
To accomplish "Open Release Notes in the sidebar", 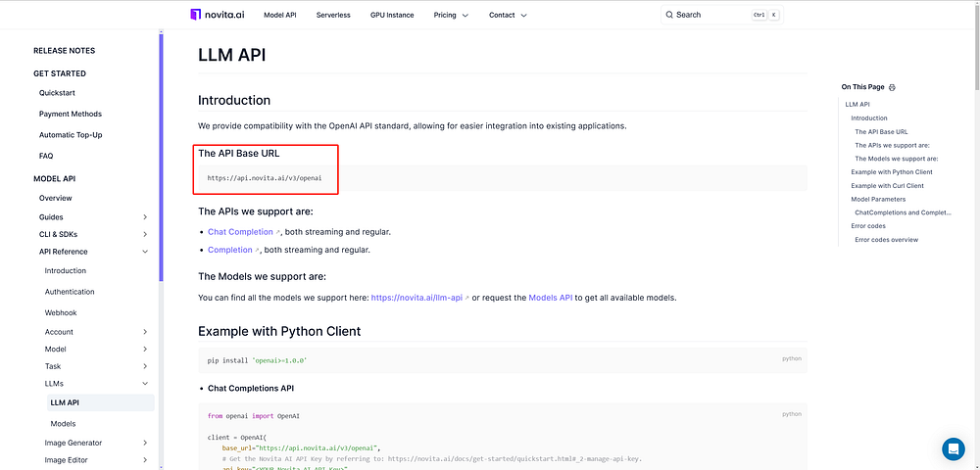I will point(65,51).
